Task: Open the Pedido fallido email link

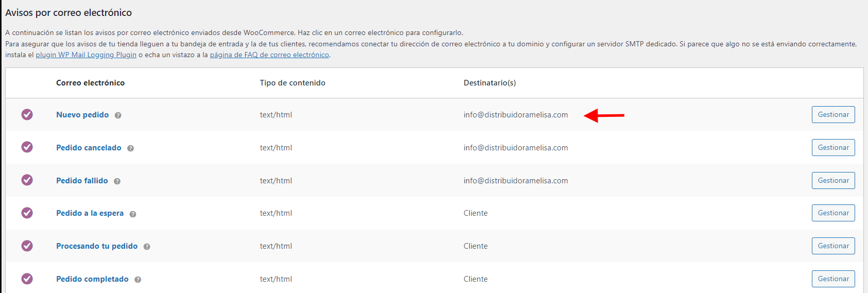Action: click(x=82, y=181)
